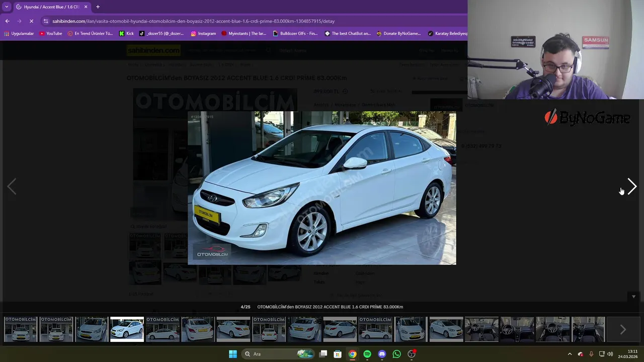This screenshot has width=644, height=362.
Task: Open the clock and date 13:11 flyout
Action: pyautogui.click(x=628, y=354)
